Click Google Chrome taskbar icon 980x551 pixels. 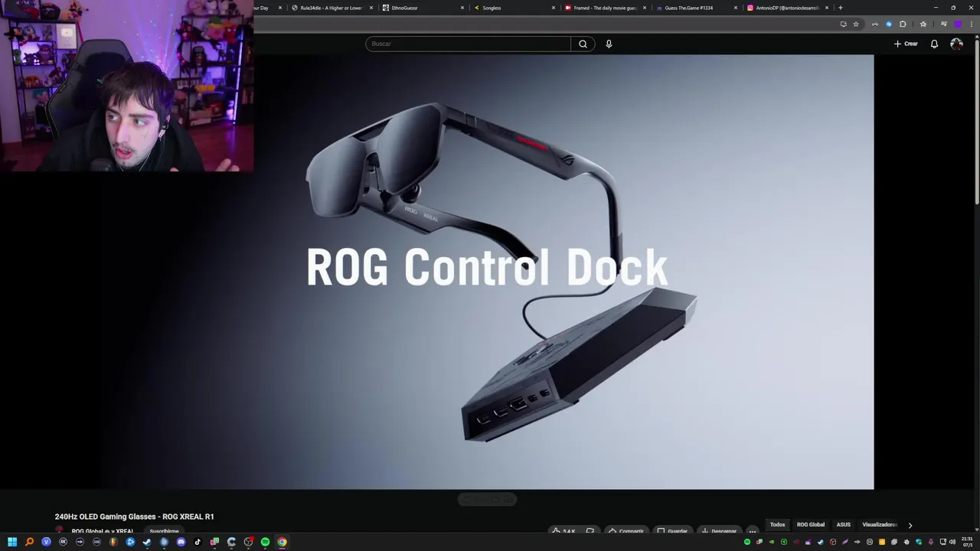[x=282, y=542]
